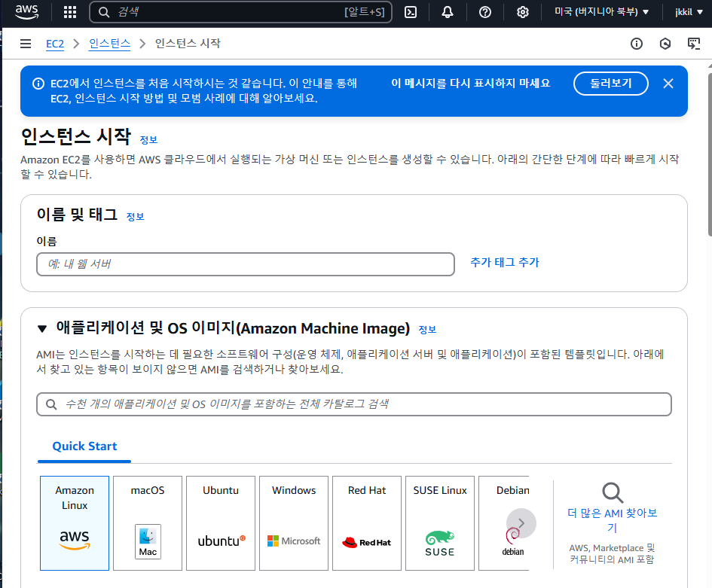
Task: Focus the top 검색 search bar
Action: pyautogui.click(x=240, y=12)
